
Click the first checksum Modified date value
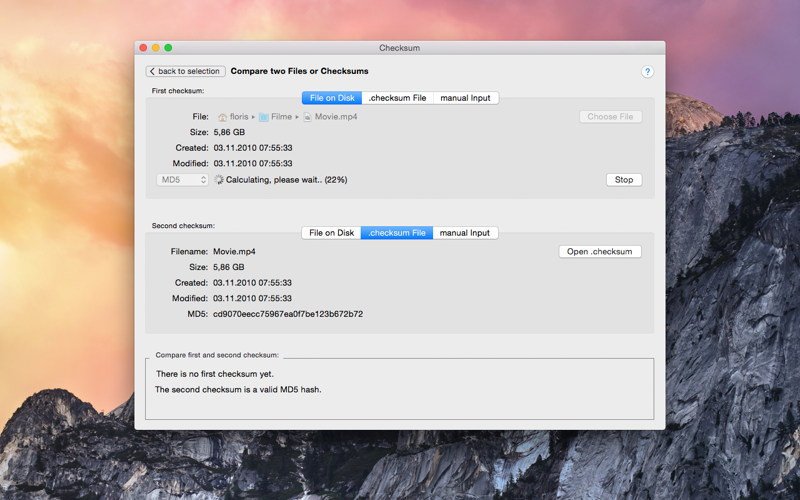(x=253, y=163)
